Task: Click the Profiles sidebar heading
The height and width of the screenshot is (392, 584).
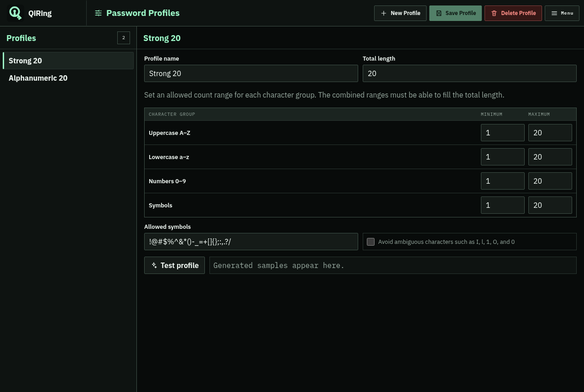Action: click(21, 38)
